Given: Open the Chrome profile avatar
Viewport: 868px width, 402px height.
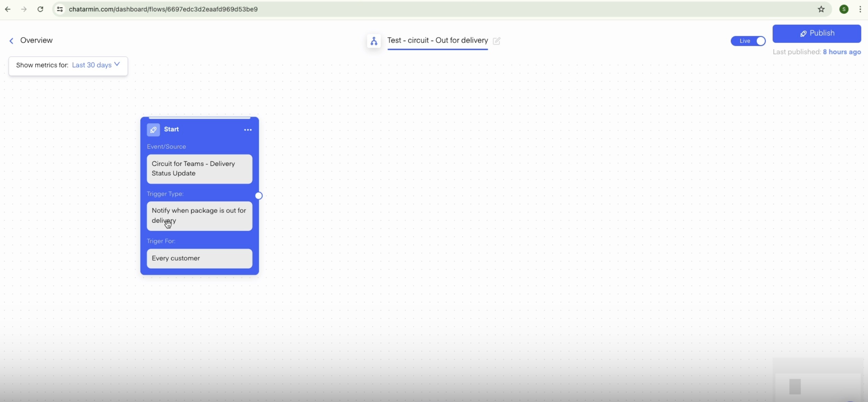Looking at the screenshot, I should pos(844,9).
